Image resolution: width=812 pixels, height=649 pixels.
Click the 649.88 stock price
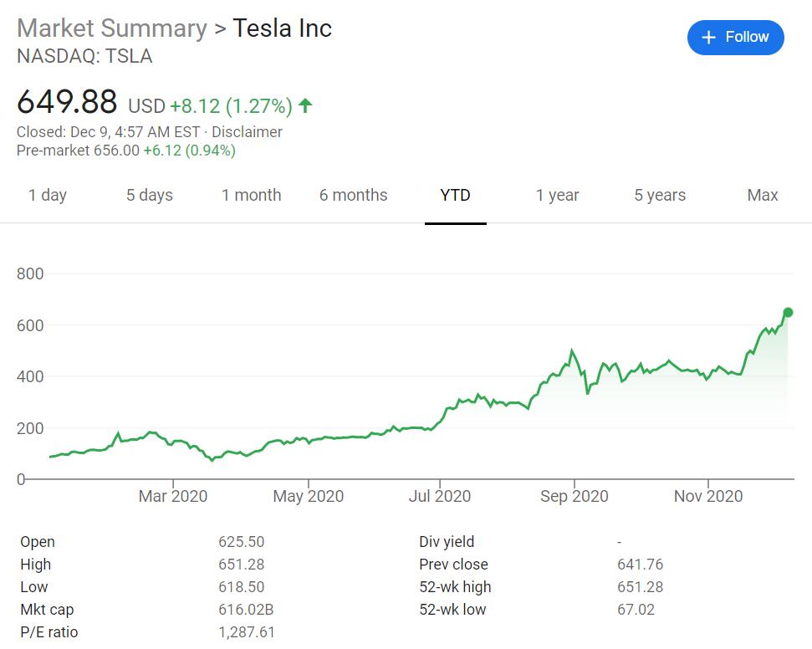(x=67, y=102)
